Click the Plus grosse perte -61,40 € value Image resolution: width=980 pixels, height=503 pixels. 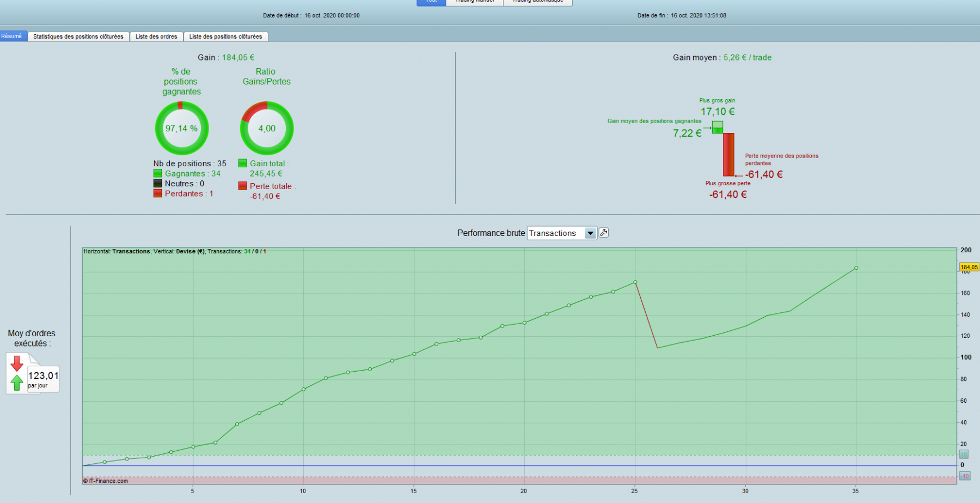coord(728,195)
